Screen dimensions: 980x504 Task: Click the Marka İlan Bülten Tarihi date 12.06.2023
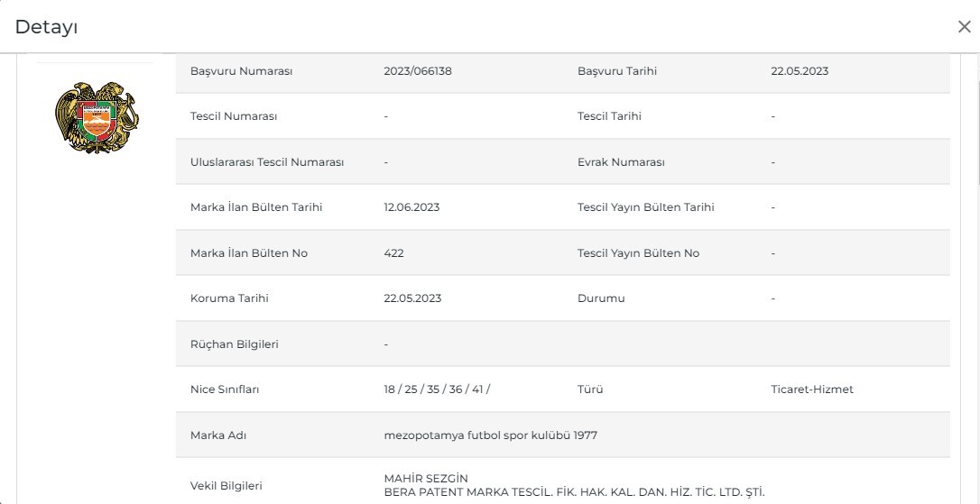(x=411, y=207)
